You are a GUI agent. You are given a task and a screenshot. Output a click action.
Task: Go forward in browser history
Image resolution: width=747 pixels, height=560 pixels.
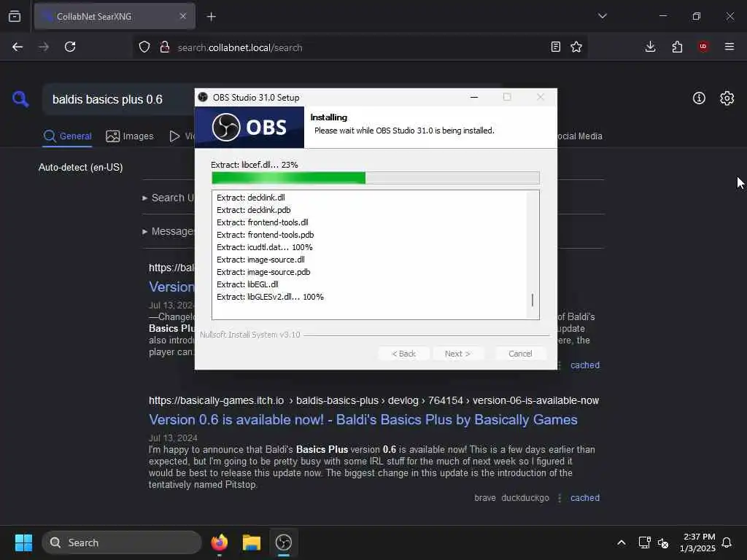44,47
